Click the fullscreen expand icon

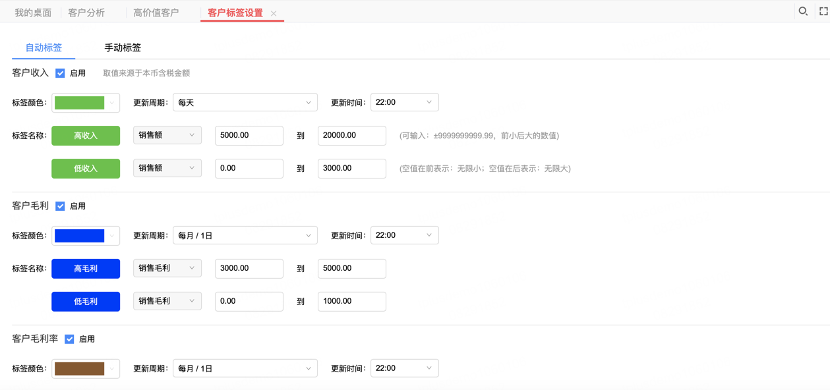tap(823, 11)
